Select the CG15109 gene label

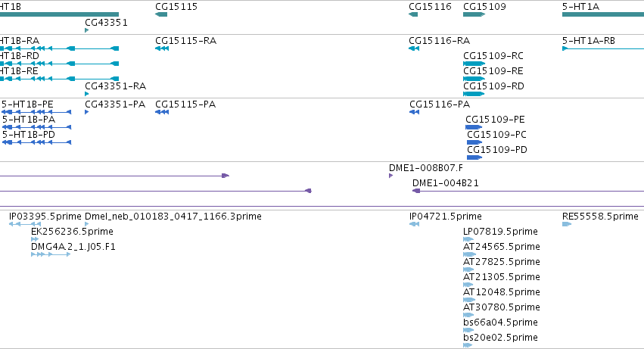[484, 7]
